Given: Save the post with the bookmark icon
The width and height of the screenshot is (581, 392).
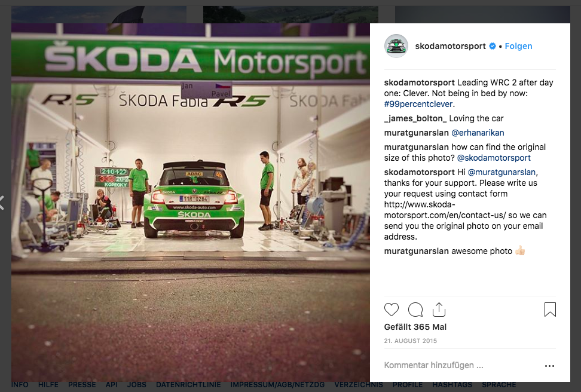Looking at the screenshot, I should (x=550, y=310).
